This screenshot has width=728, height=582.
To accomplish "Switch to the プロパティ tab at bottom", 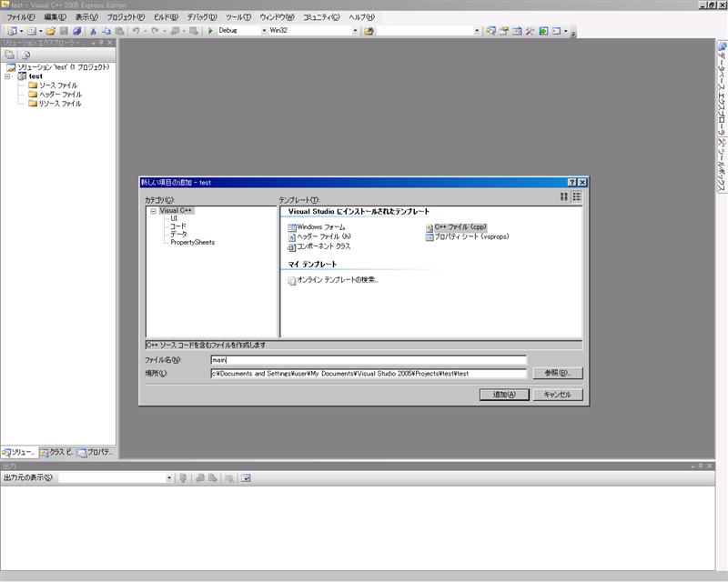I will click(x=96, y=452).
